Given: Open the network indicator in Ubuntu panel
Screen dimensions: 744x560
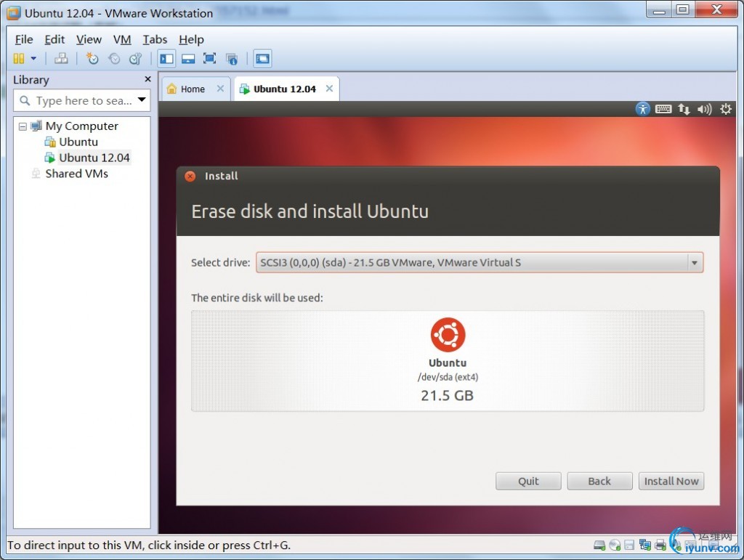Looking at the screenshot, I should pyautogui.click(x=684, y=109).
